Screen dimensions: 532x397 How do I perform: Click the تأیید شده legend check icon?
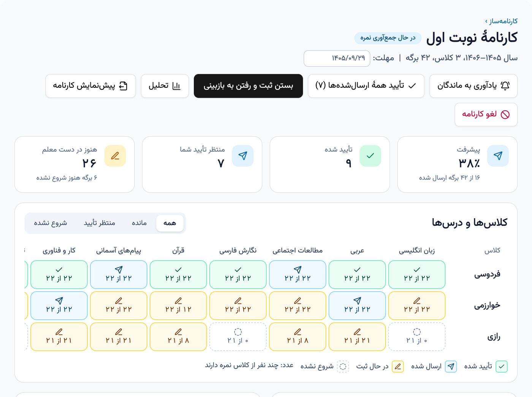coord(502,367)
